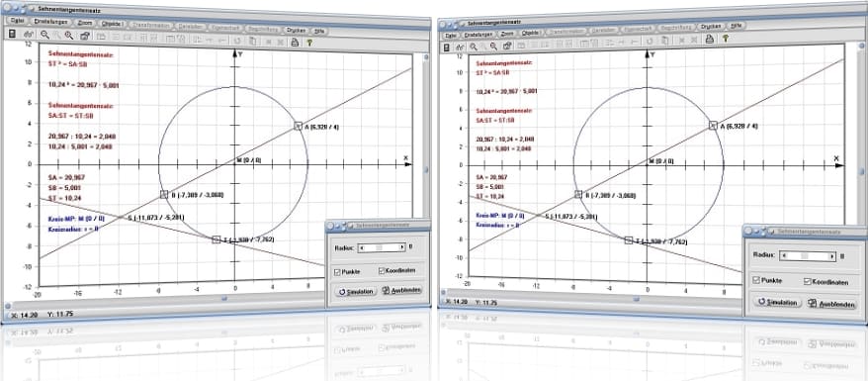Click horizontal scrollbar thumb below left graph
868x381 pixels.
pyautogui.click(x=224, y=299)
